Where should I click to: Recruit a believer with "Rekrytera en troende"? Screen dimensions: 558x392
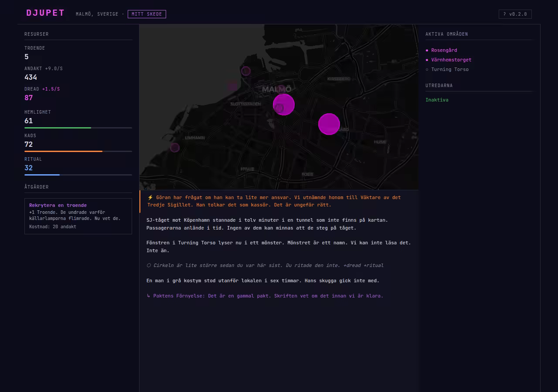(x=78, y=216)
